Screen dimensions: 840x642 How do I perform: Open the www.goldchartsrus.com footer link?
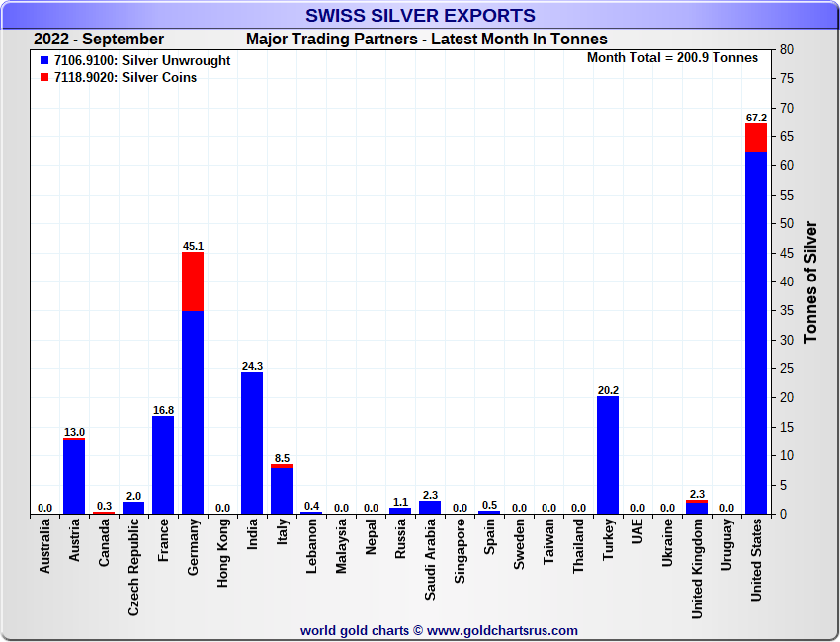tap(502, 630)
